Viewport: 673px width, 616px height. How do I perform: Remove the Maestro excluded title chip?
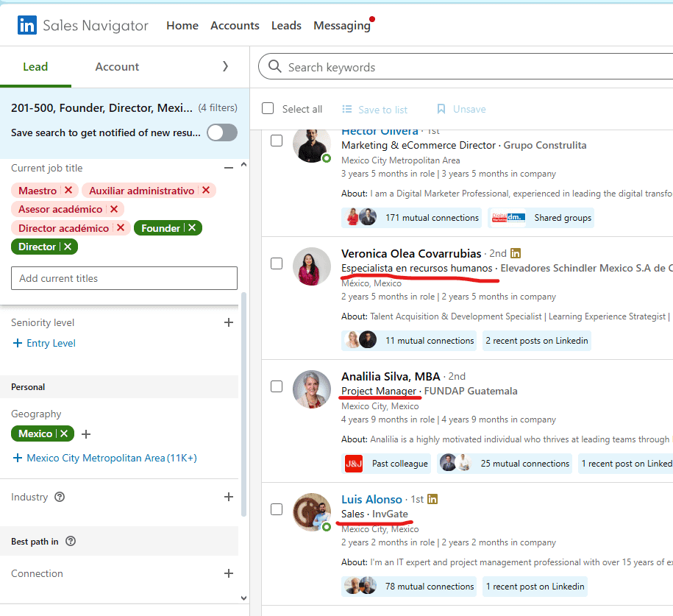(68, 191)
